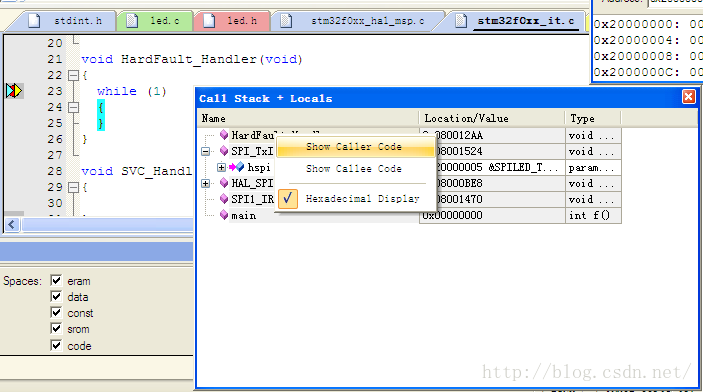Switch to the led.c tab
This screenshot has height=392, width=703.
pos(155,21)
